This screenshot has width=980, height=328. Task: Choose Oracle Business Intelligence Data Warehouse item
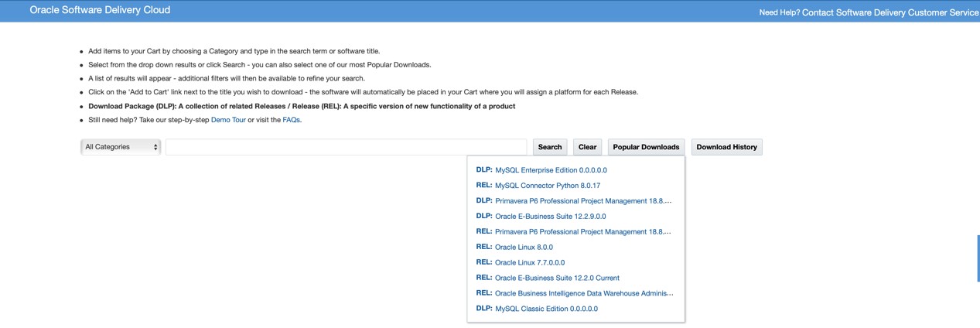[x=584, y=294]
